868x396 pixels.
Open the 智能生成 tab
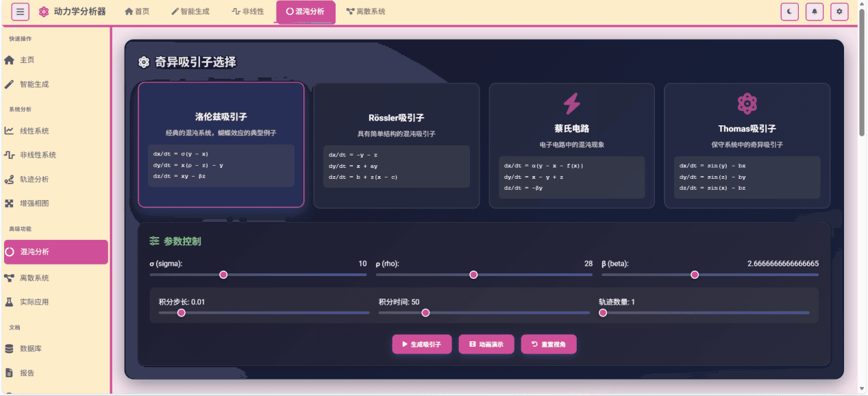(190, 12)
